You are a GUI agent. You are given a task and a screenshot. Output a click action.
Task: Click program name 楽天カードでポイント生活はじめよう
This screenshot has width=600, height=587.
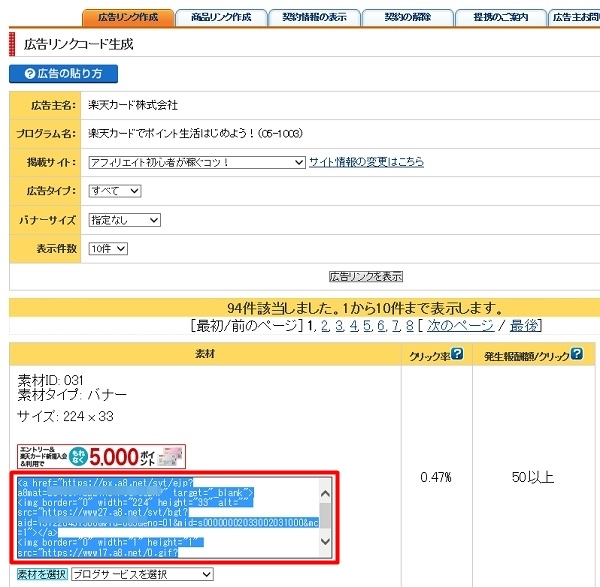pyautogui.click(x=195, y=133)
